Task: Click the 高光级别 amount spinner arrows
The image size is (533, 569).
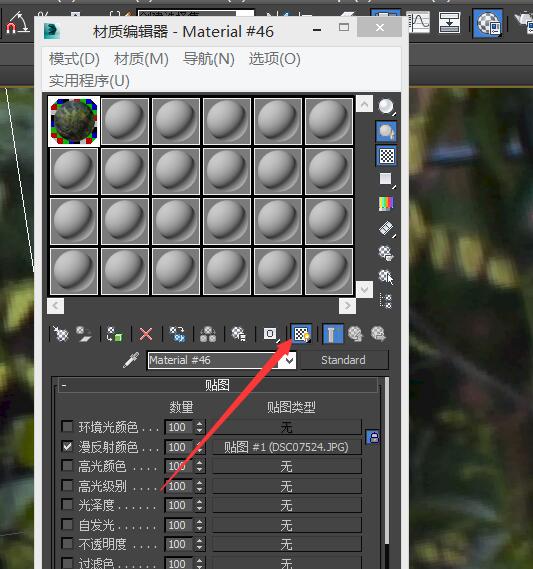Action: click(199, 486)
